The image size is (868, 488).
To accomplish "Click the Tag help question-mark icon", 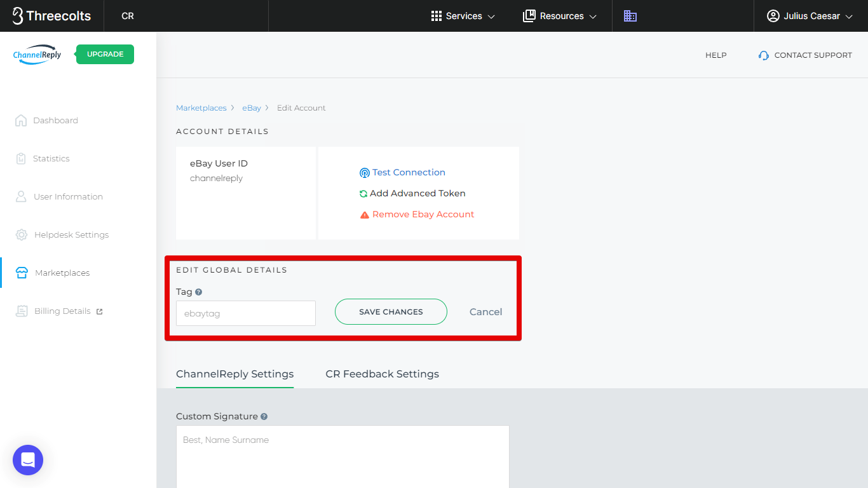I will [198, 292].
